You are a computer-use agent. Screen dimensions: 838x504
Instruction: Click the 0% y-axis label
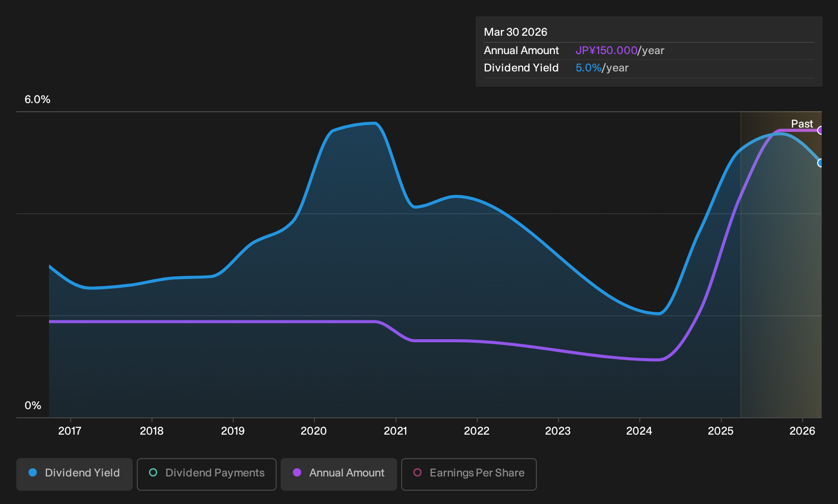coord(33,406)
